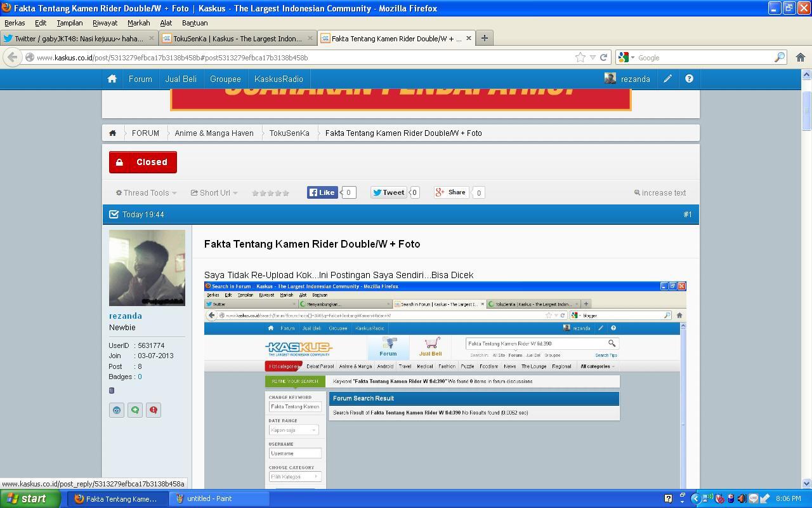
Task: Open the Alat menu
Action: (166, 23)
